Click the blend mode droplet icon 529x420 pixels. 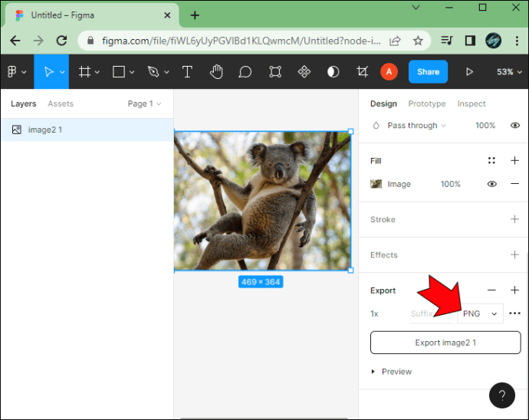376,126
